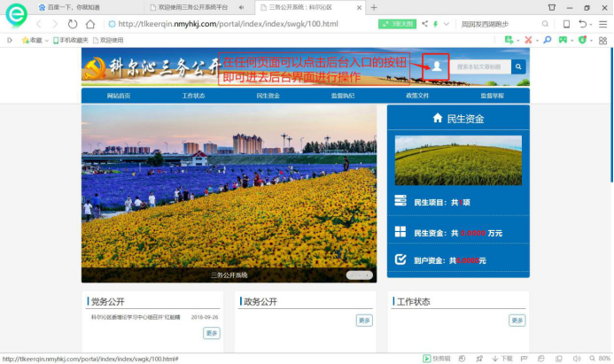Toggle the bookmarks sidebar arrow

[x=10, y=40]
